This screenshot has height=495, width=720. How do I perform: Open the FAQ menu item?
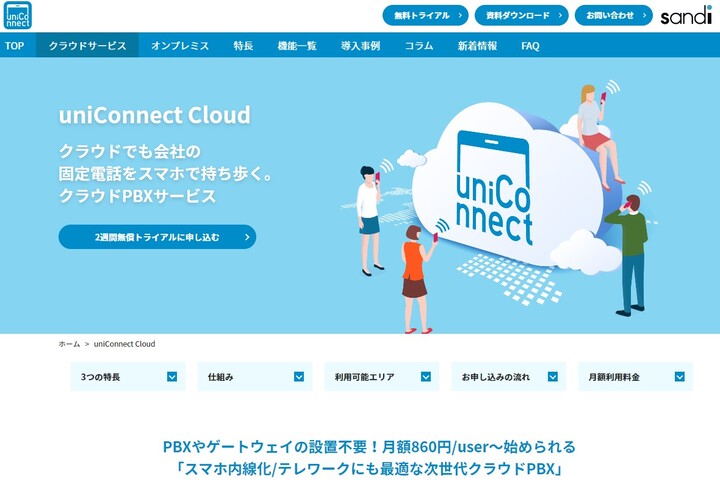click(x=530, y=45)
